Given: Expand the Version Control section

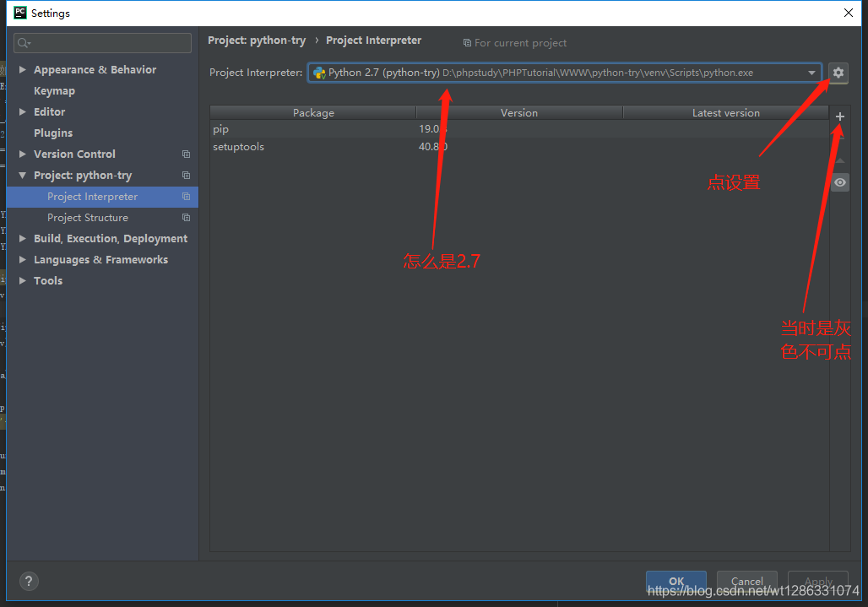Looking at the screenshot, I should tap(23, 154).
